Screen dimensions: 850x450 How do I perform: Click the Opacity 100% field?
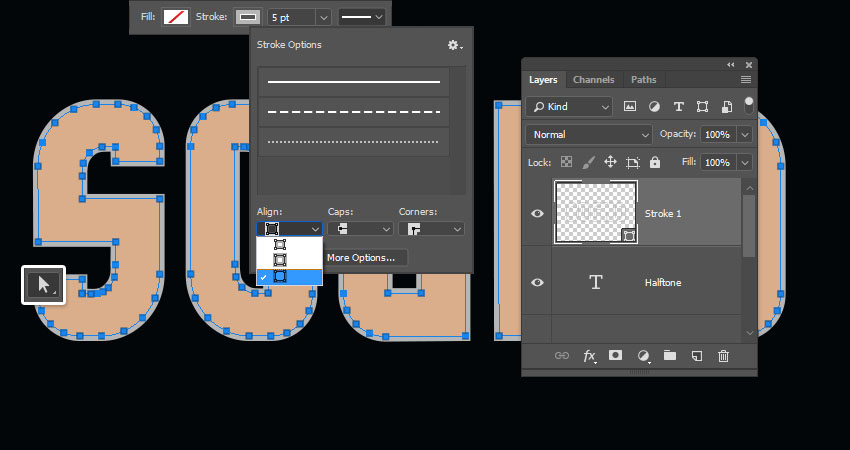(x=718, y=134)
